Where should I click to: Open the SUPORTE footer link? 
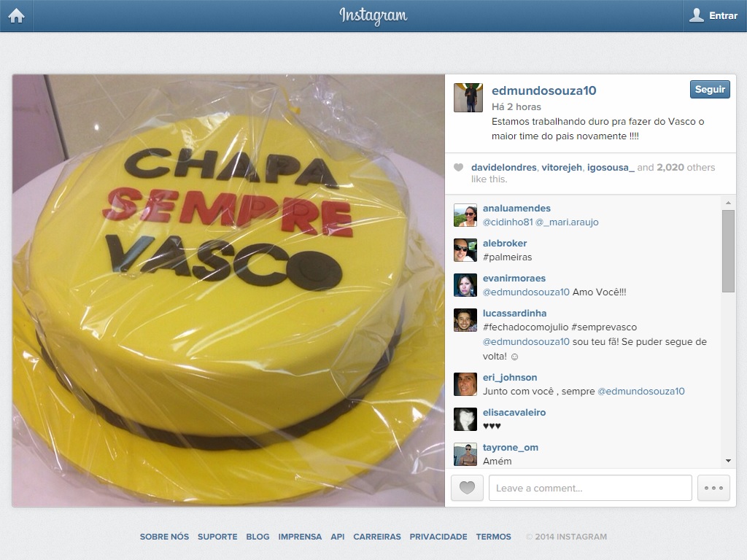(217, 537)
